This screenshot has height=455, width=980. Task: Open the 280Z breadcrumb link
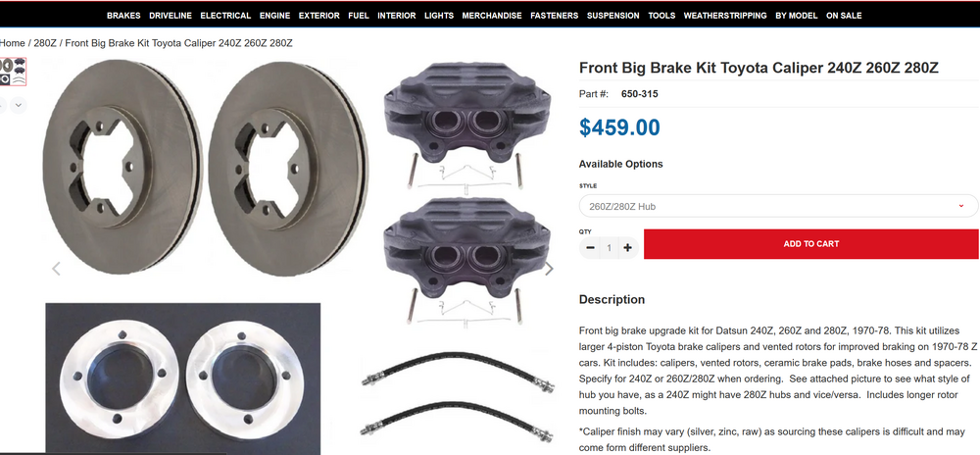(45, 43)
